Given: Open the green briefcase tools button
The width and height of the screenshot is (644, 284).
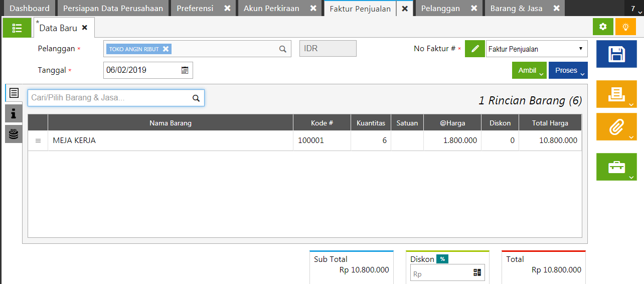Looking at the screenshot, I should [616, 167].
